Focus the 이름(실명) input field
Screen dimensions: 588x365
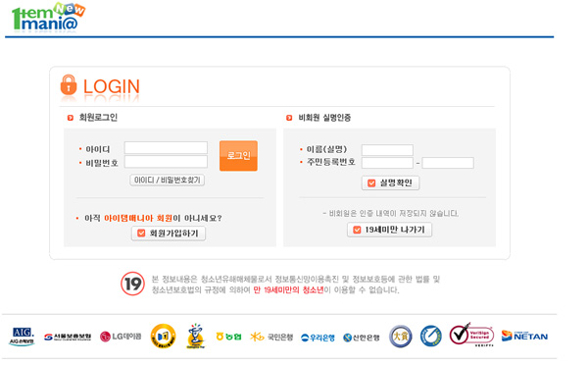[x=387, y=150]
